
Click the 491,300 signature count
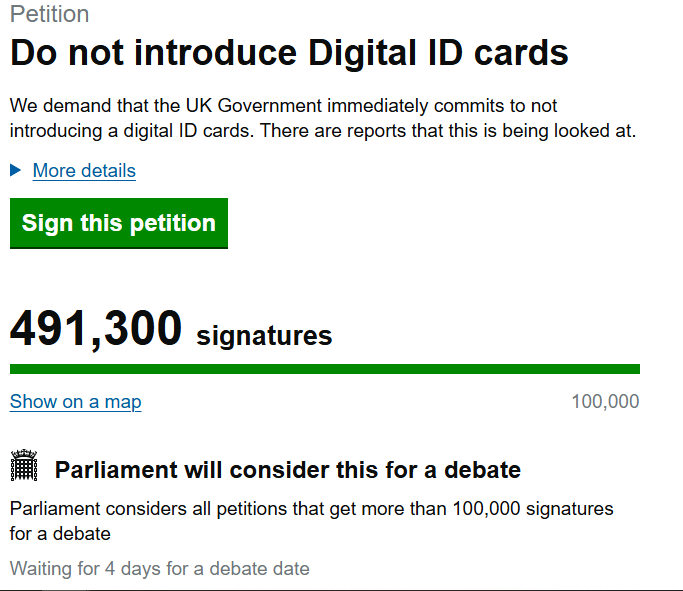click(96, 329)
